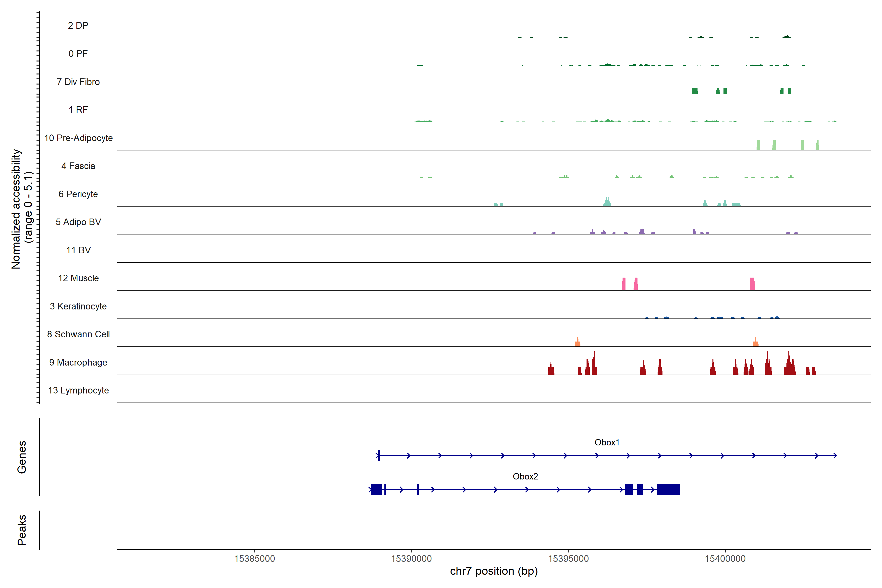Click the 6 Pericyte track label
882x588 pixels.
(x=78, y=194)
